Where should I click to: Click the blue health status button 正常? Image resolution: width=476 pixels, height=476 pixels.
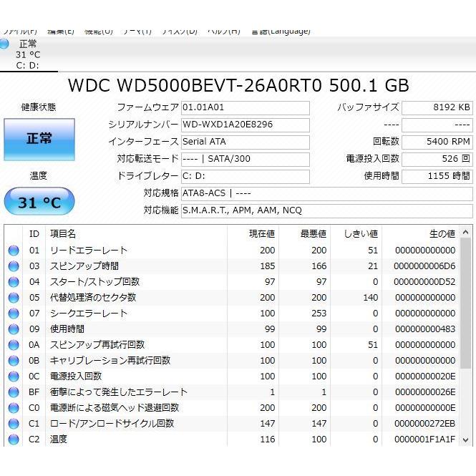tap(39, 140)
